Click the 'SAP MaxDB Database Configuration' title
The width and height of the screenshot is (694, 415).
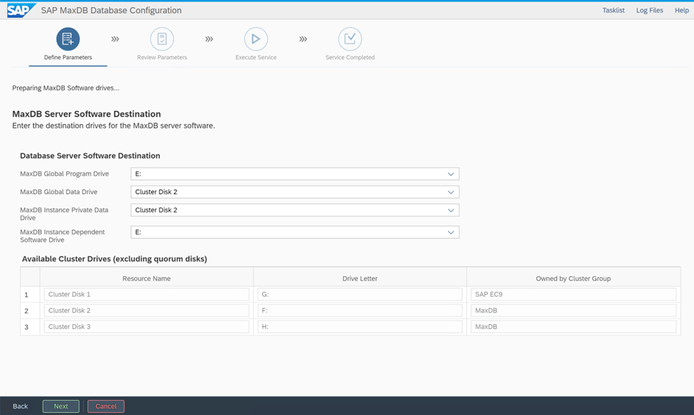pyautogui.click(x=111, y=10)
